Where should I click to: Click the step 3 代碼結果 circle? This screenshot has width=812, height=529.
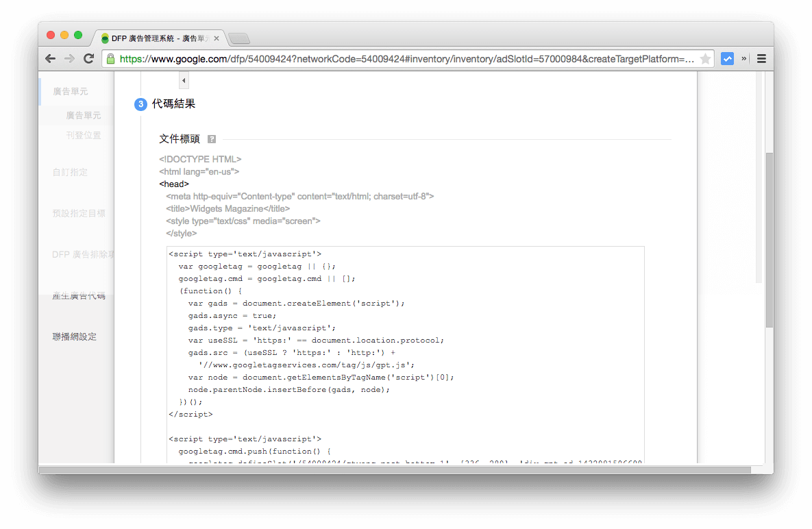point(140,104)
